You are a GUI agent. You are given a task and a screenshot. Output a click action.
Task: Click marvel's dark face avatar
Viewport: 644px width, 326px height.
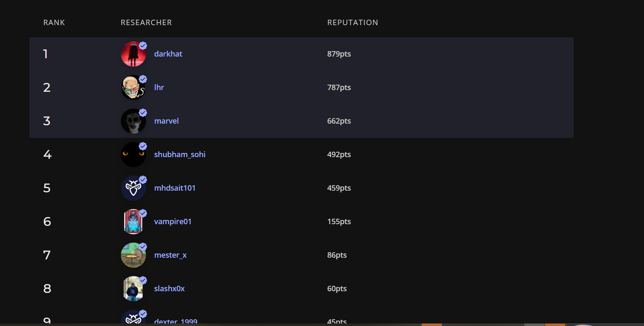133,122
